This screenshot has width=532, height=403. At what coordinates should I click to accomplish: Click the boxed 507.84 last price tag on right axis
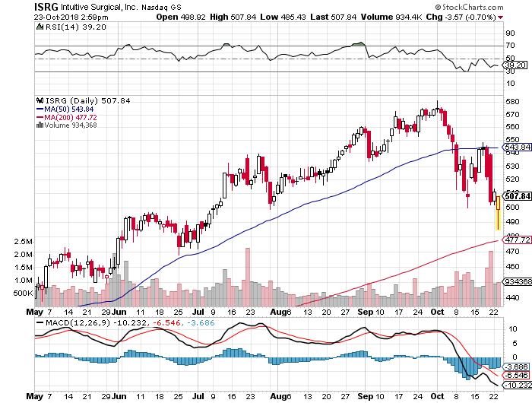518,196
